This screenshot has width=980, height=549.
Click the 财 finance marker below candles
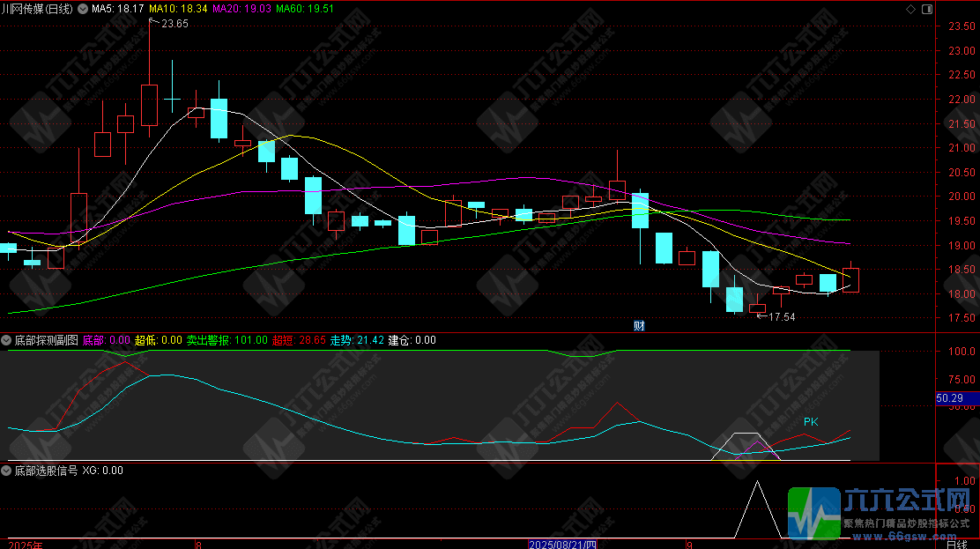640,325
